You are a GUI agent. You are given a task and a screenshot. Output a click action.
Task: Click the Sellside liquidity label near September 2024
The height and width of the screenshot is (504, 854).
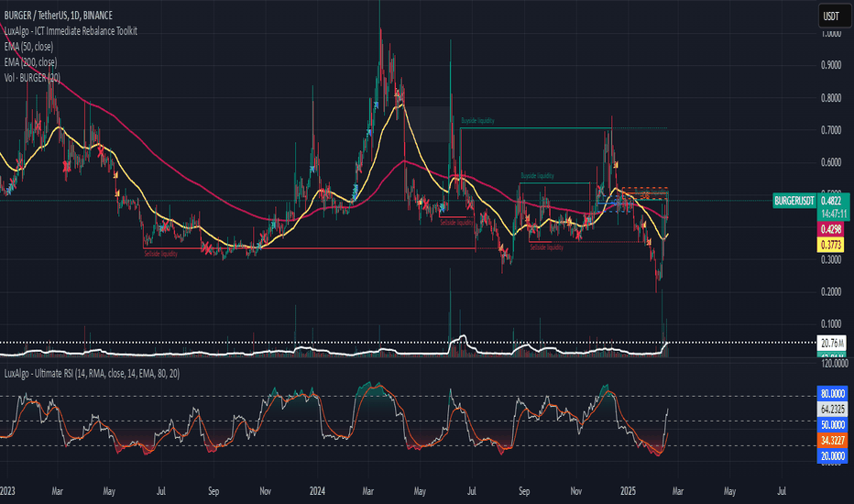pos(547,247)
